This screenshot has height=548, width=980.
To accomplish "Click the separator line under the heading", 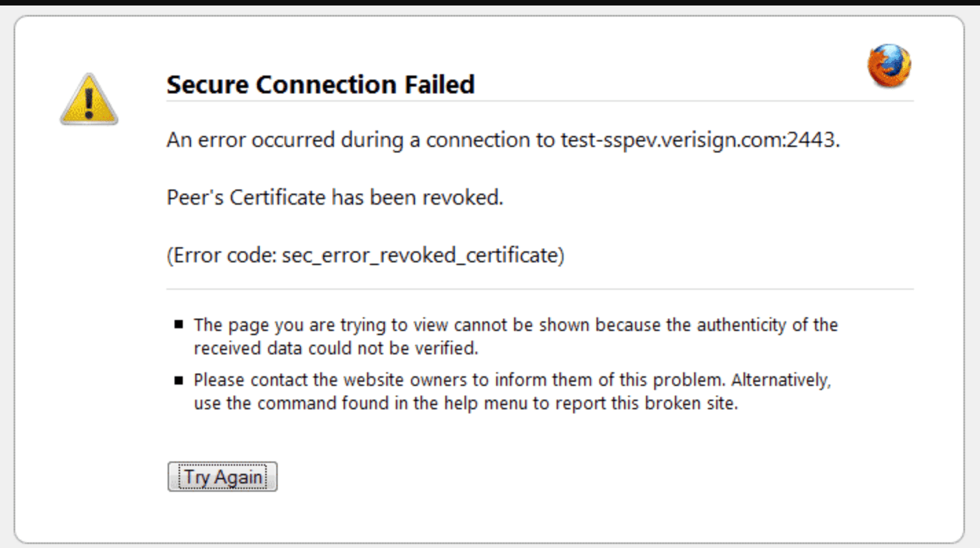I will [539, 100].
